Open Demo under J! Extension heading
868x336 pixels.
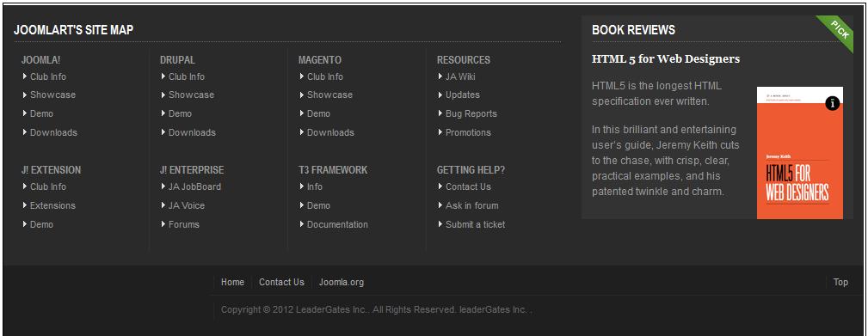[41, 224]
